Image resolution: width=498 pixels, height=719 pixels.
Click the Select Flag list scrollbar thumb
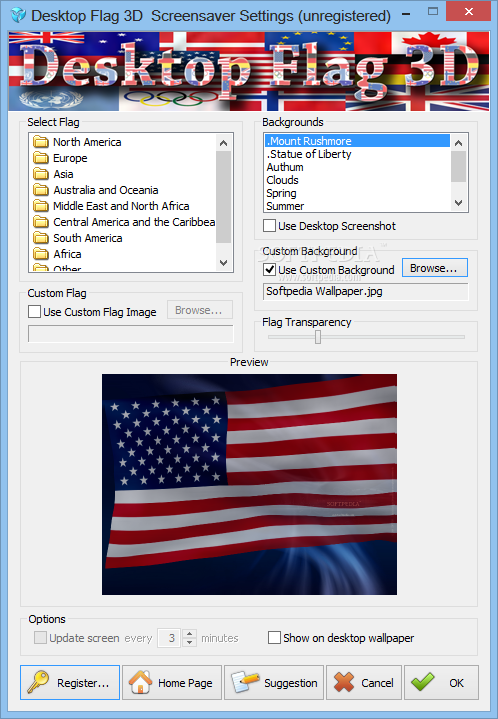coord(224,197)
